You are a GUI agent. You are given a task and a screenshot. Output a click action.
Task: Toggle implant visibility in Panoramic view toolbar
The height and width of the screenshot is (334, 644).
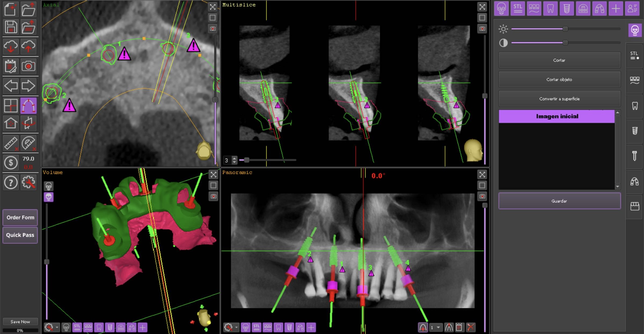[x=289, y=327]
